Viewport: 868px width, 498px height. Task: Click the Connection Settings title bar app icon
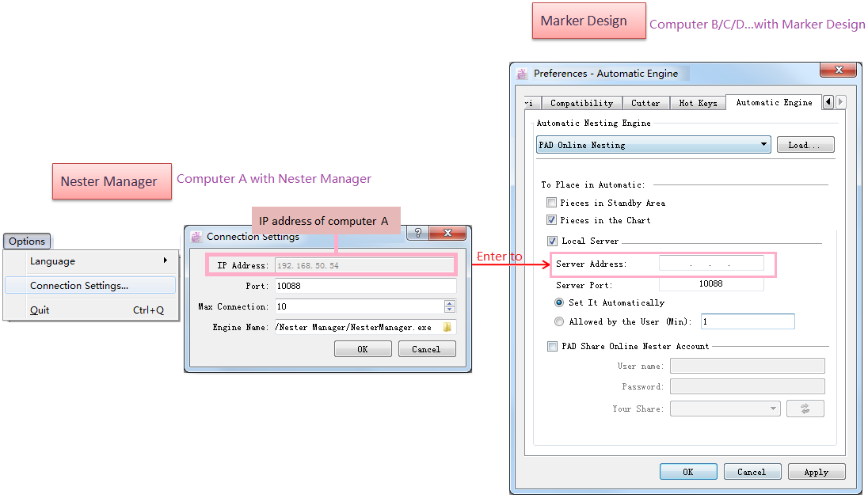(x=196, y=237)
